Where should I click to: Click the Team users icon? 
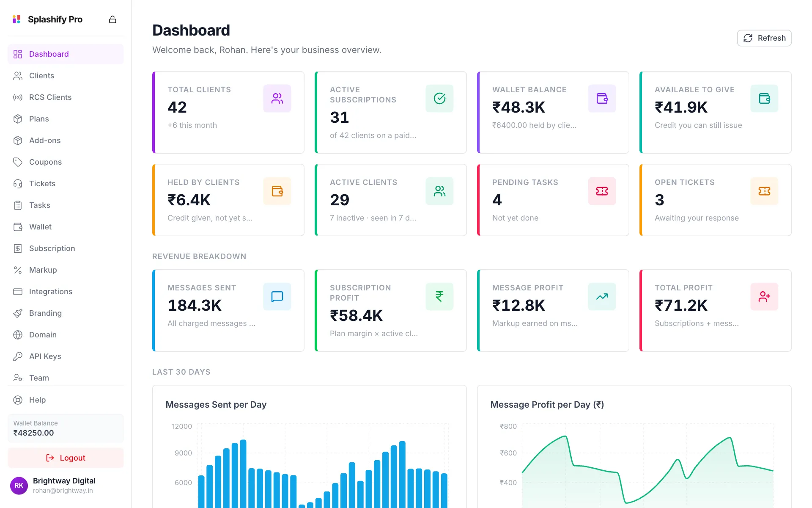point(18,378)
